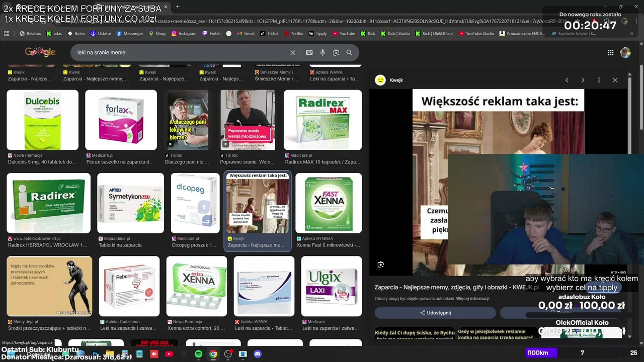The image size is (644, 362).
Task: Open Messenger bookmark
Action: 130,34
